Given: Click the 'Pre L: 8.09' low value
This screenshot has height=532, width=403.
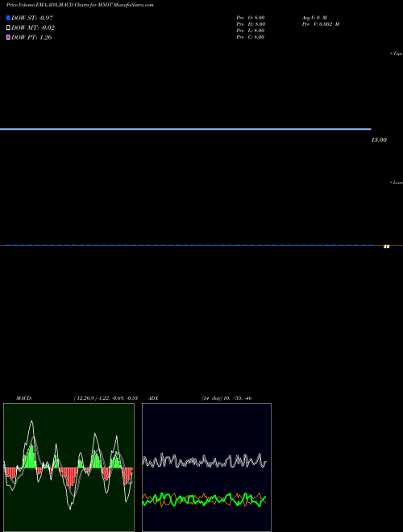Looking at the screenshot, I should [251, 31].
